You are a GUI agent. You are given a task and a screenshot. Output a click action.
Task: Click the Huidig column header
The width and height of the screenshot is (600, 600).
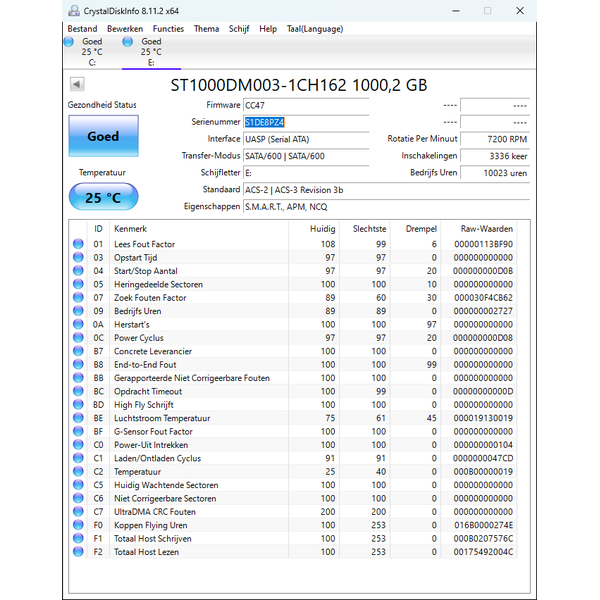tap(314, 229)
